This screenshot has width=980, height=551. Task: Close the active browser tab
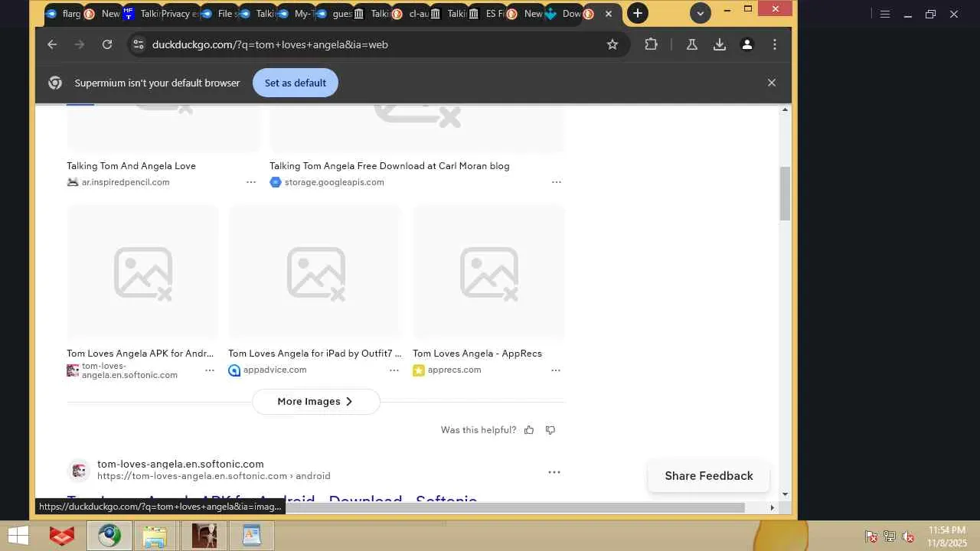[609, 14]
